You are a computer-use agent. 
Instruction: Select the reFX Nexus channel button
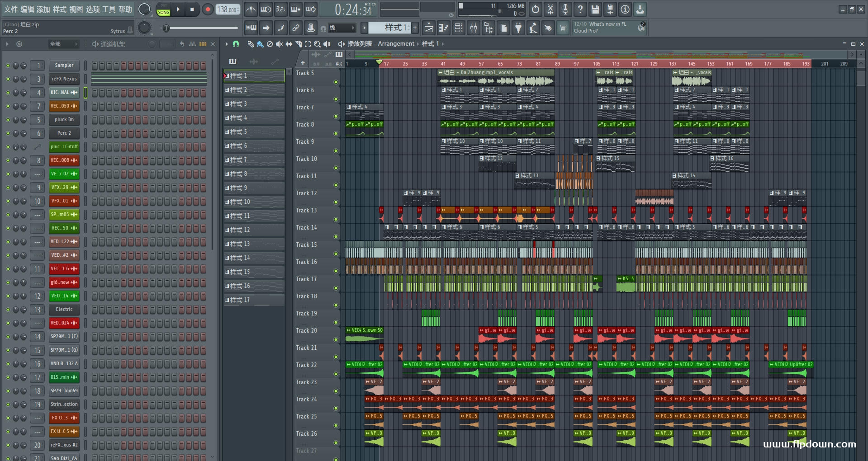[x=64, y=79]
